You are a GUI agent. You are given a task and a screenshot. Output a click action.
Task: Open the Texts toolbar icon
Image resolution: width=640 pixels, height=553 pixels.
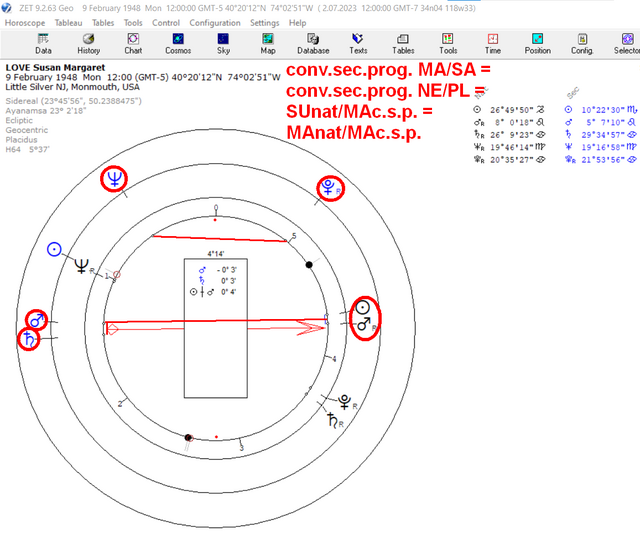pyautogui.click(x=358, y=44)
